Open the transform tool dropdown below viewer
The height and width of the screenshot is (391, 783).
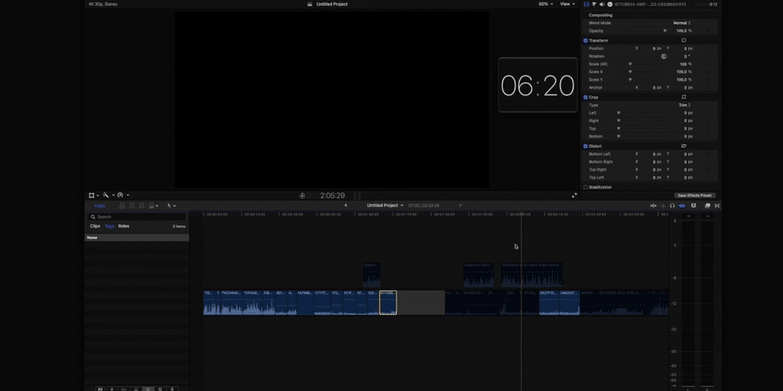[94, 195]
